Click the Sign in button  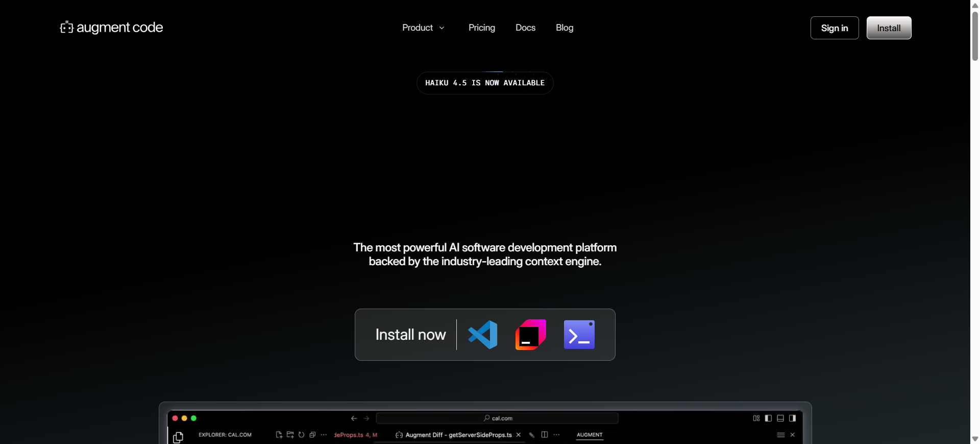pyautogui.click(x=835, y=28)
